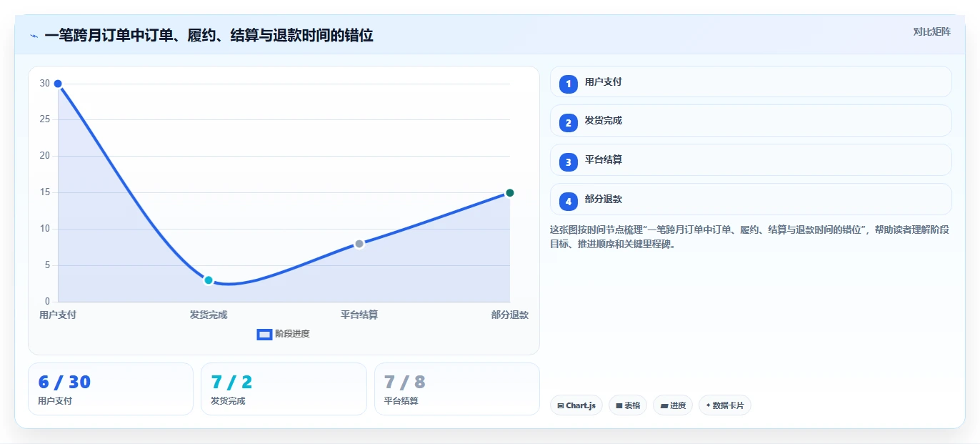This screenshot has width=980, height=444.
Task: Open the 用户支付 step row
Action: (751, 82)
